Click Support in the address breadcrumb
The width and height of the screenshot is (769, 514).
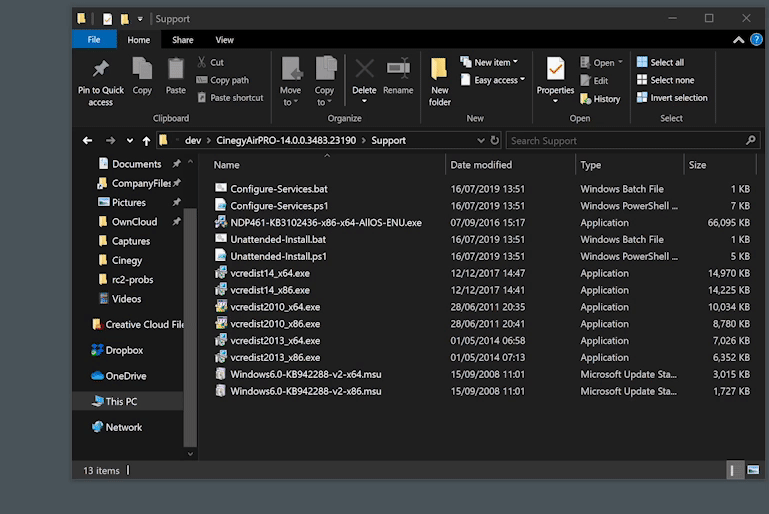pyautogui.click(x=388, y=140)
